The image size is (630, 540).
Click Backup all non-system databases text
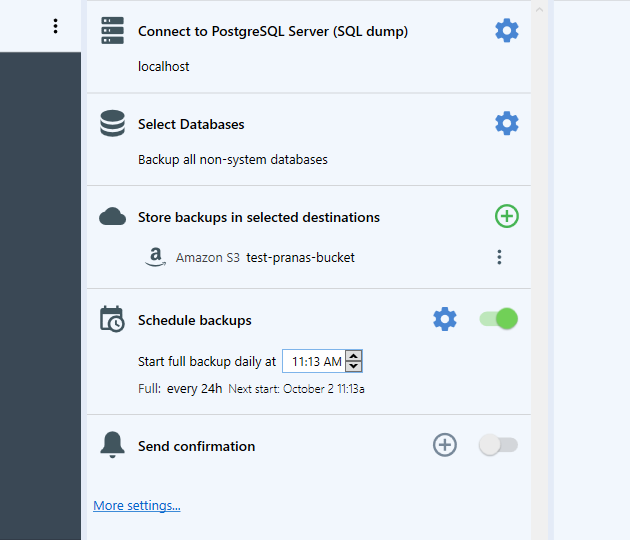233,160
